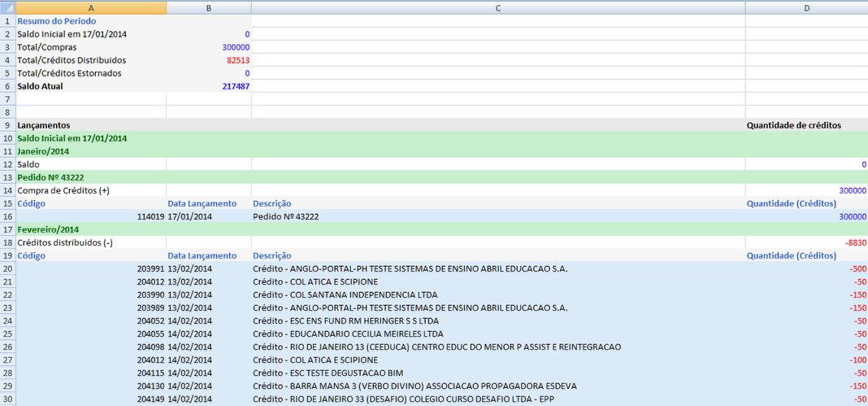The width and height of the screenshot is (868, 406).
Task: Click 'Crédito - EDUCANDARIO CECILIA MEIRELES LTDA' cell
Action: pos(348,334)
